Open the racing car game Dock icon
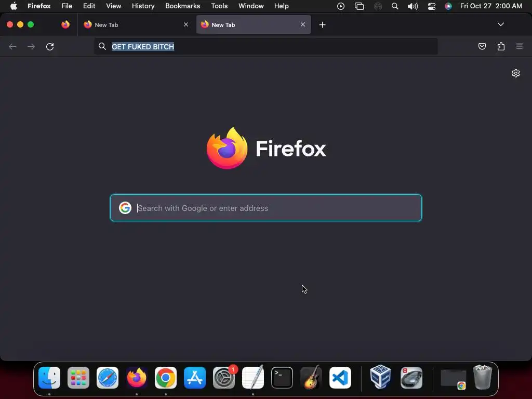Image resolution: width=532 pixels, height=399 pixels. tap(411, 378)
